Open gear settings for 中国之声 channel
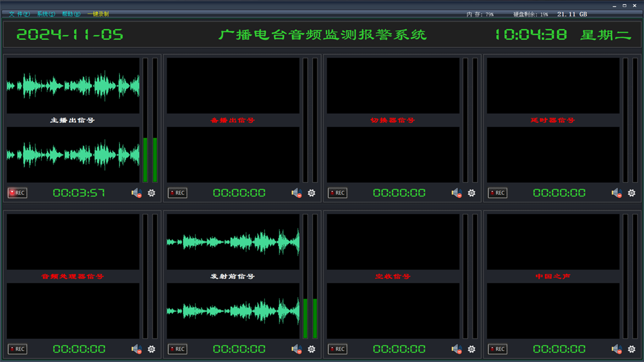This screenshot has width=644, height=362. click(632, 349)
